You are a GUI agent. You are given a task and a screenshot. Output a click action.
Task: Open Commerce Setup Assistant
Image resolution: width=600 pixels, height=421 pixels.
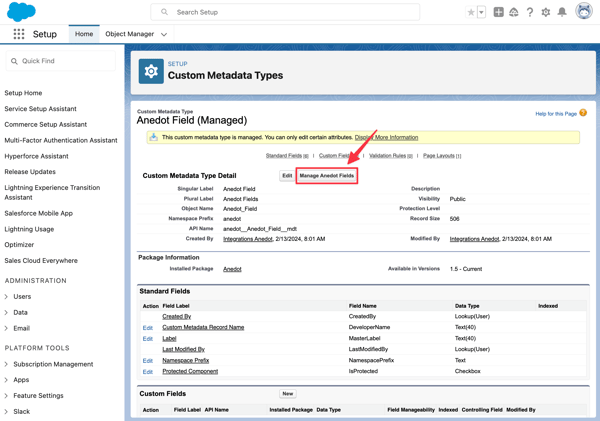click(46, 124)
